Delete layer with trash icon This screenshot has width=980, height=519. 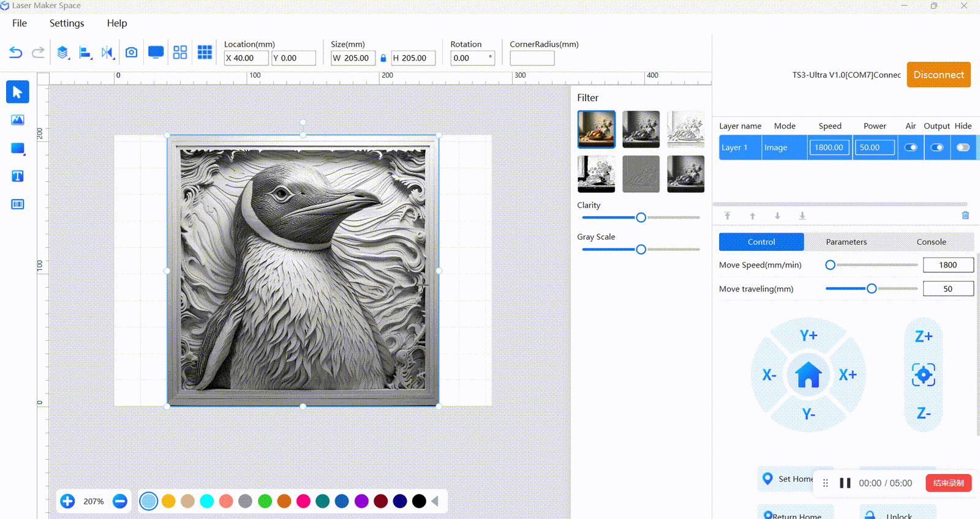tap(965, 215)
